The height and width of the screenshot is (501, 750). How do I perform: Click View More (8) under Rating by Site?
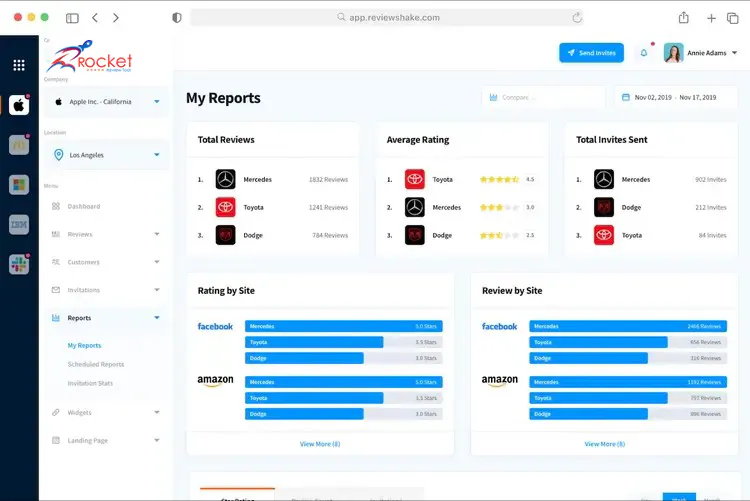point(320,444)
